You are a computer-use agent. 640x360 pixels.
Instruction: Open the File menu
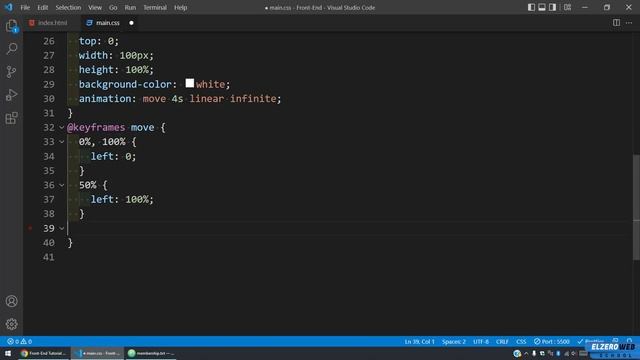click(x=25, y=7)
